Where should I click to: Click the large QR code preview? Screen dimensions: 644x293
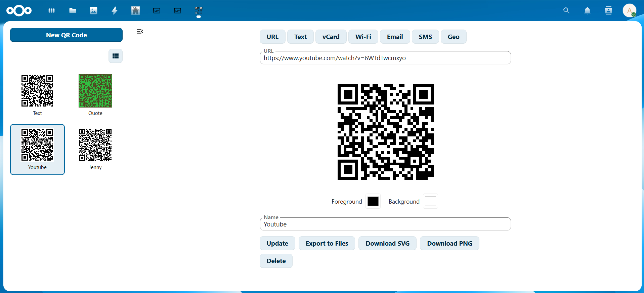[x=385, y=132]
